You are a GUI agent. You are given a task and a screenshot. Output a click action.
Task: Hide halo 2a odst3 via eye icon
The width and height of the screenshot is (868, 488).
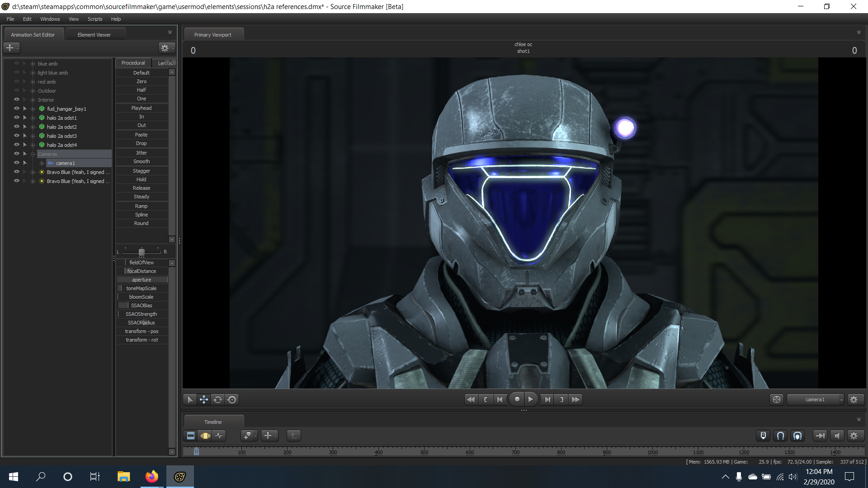pos(17,136)
